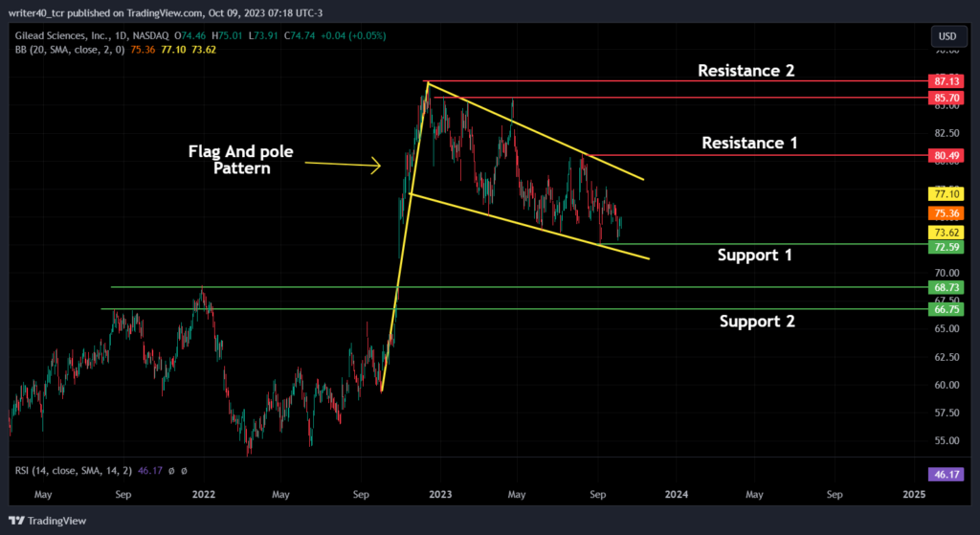The height and width of the screenshot is (535, 980).
Task: Click the C74.74 close value in header
Action: [300, 35]
